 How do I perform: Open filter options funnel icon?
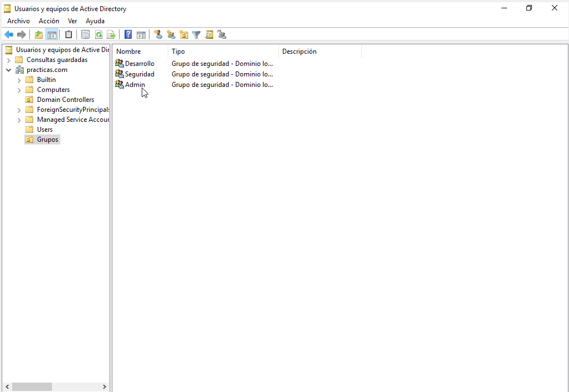[196, 35]
